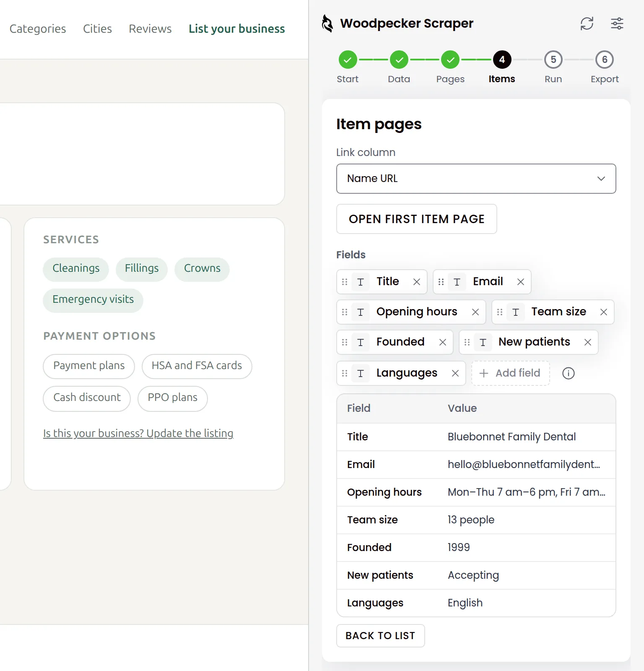The width and height of the screenshot is (644, 671).
Task: Click the drag handle of Languages field
Action: click(345, 373)
